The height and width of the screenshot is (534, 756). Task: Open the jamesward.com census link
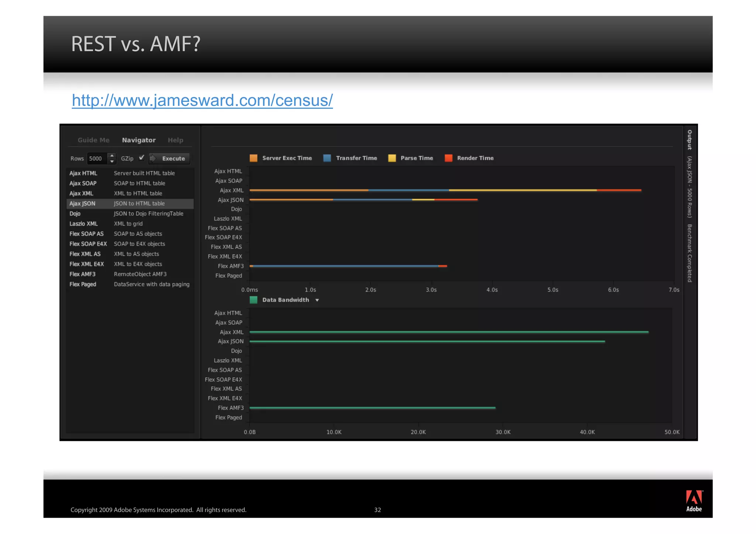[202, 101]
